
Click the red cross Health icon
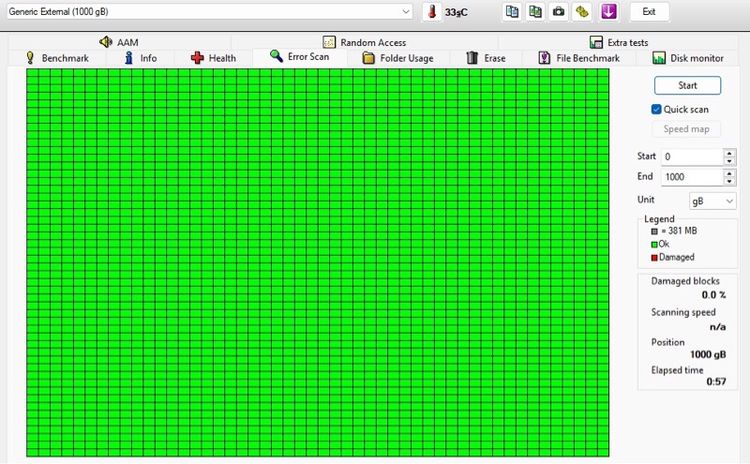click(197, 58)
